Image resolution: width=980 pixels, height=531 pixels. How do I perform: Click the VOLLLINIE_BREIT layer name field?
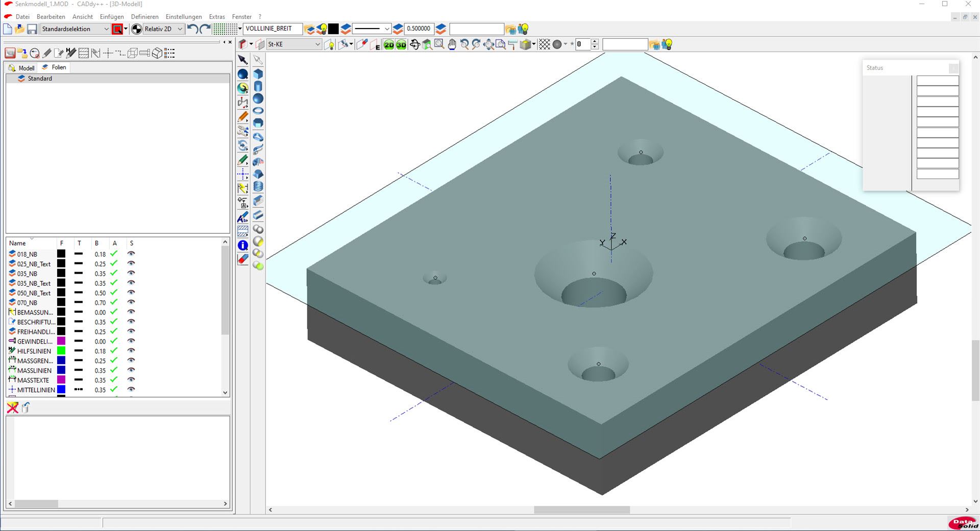tap(273, 29)
